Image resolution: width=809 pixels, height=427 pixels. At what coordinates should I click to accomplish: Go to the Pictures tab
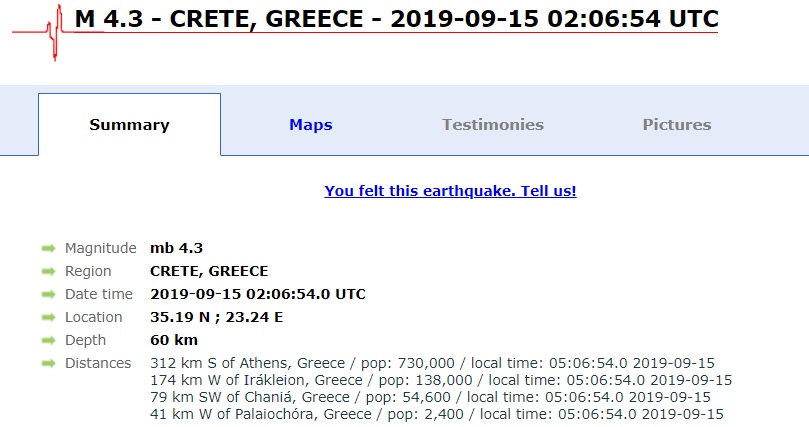click(677, 125)
